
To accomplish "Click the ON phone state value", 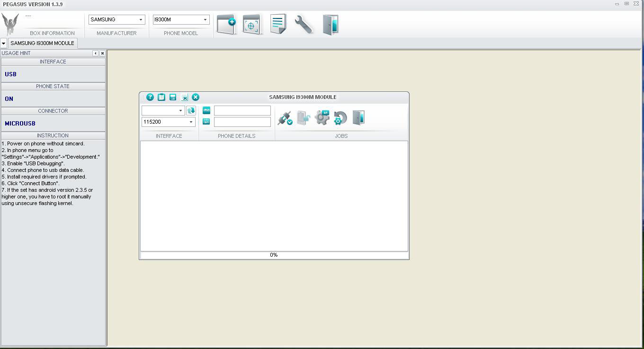I will click(9, 99).
